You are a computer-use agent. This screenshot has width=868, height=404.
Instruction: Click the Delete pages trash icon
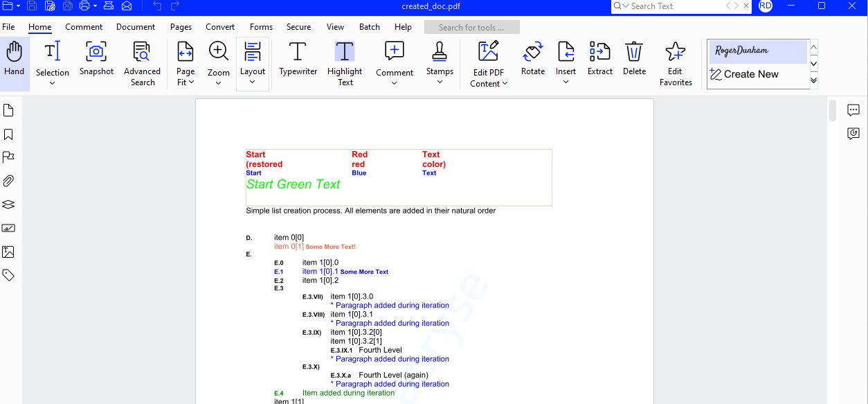[634, 52]
